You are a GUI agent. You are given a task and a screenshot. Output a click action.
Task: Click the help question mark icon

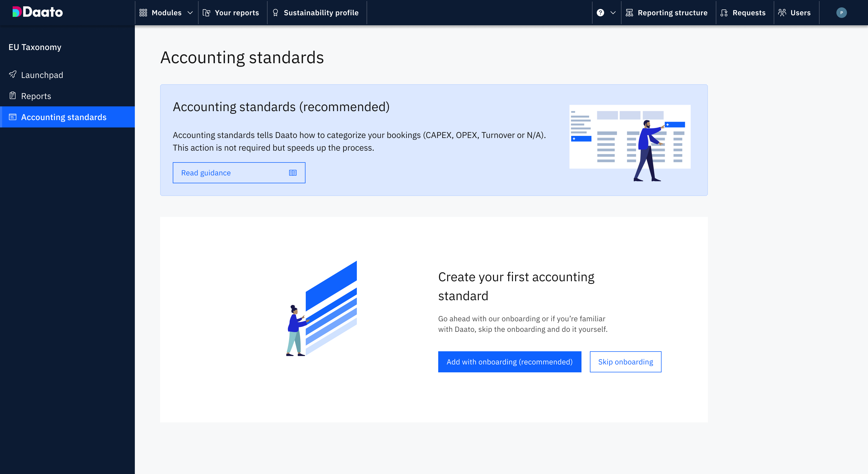pyautogui.click(x=600, y=13)
